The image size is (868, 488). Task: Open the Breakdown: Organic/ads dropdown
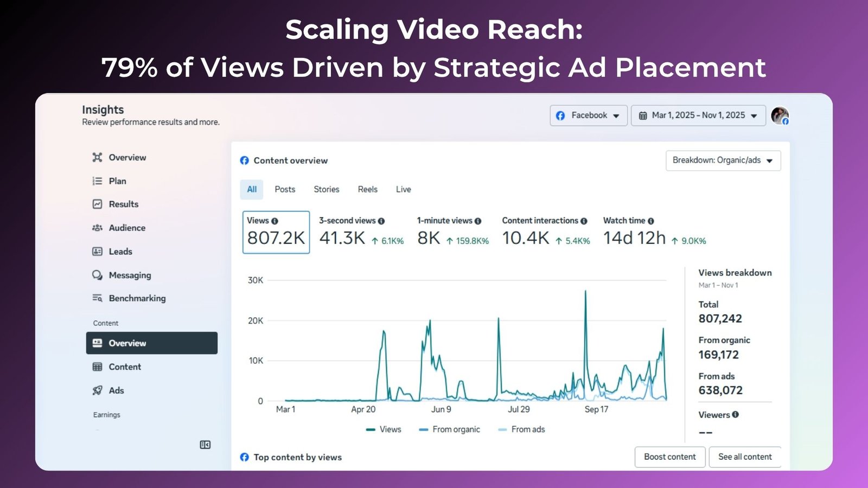pyautogui.click(x=723, y=160)
